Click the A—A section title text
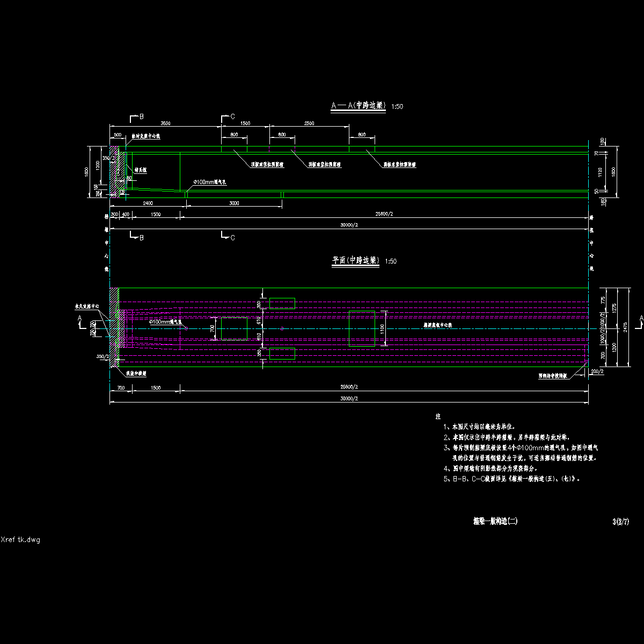This screenshot has width=644, height=644. point(358,106)
